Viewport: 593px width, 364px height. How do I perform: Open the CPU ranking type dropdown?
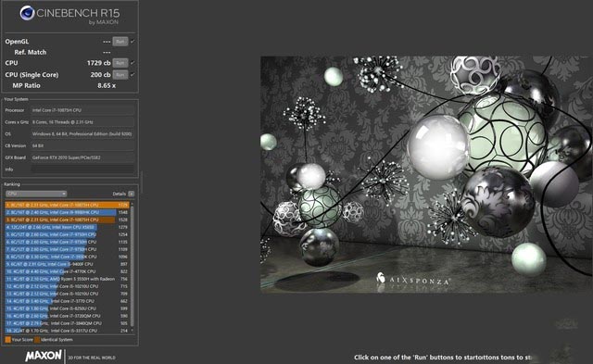tap(36, 194)
